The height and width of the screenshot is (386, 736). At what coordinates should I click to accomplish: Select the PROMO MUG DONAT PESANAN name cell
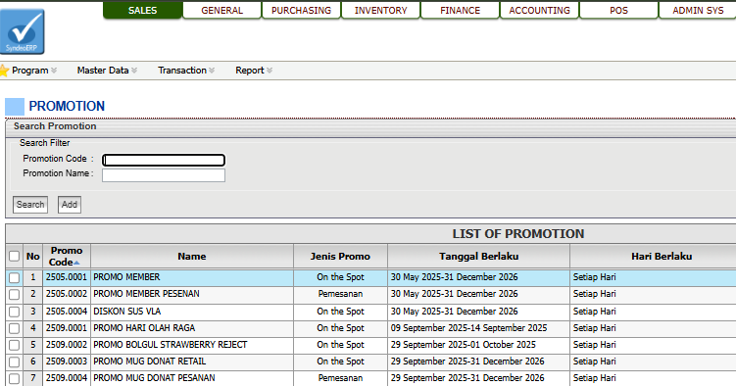[x=192, y=378]
